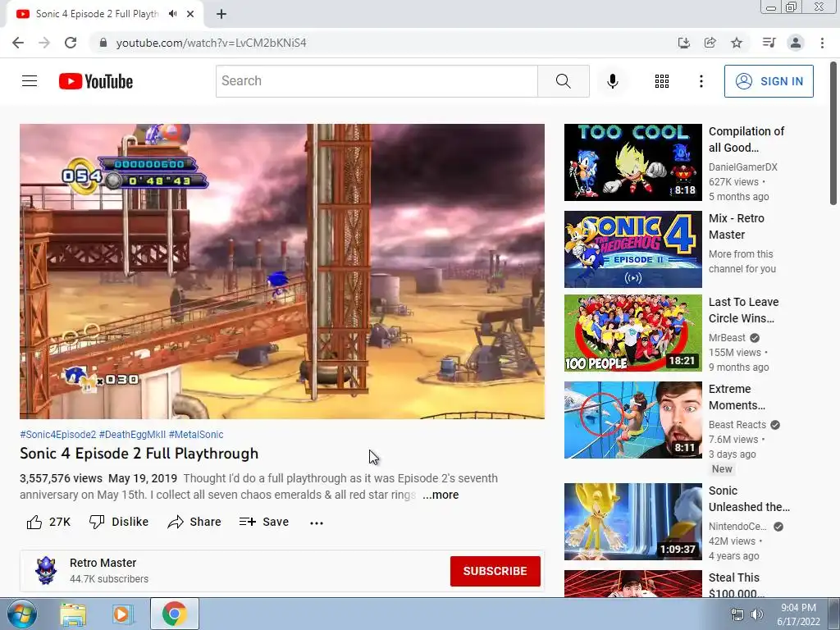Open Extreme Moments video thumbnail
This screenshot has height=630, width=840.
(632, 420)
